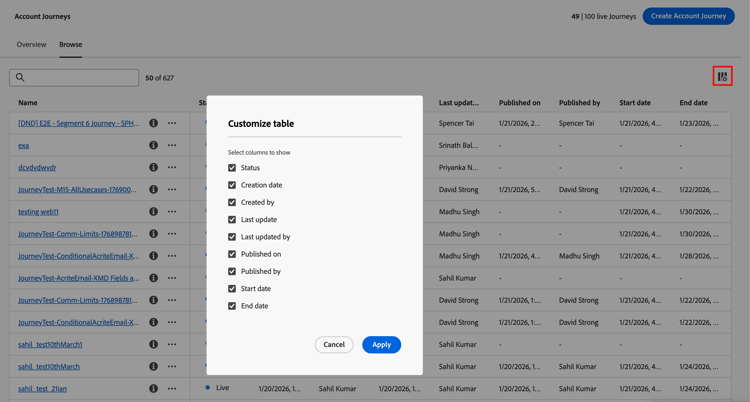Switch to the Overview tab
Viewport: 750px width, 402px height.
[32, 45]
